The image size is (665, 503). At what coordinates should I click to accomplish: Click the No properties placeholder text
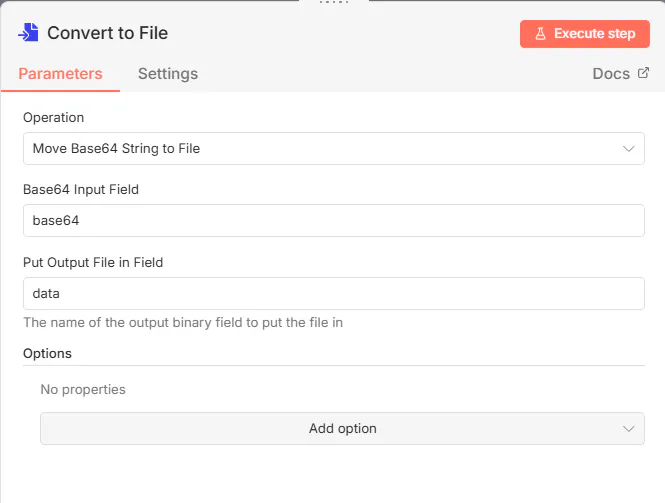[82, 389]
